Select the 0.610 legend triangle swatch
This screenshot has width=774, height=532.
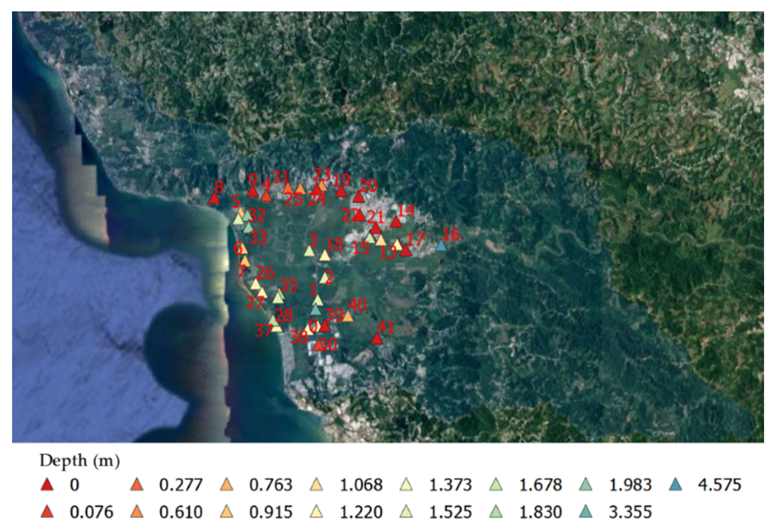click(137, 512)
